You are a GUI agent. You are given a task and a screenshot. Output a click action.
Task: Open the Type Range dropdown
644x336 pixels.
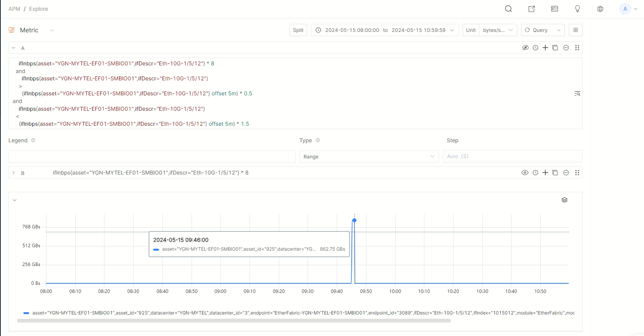[369, 156]
